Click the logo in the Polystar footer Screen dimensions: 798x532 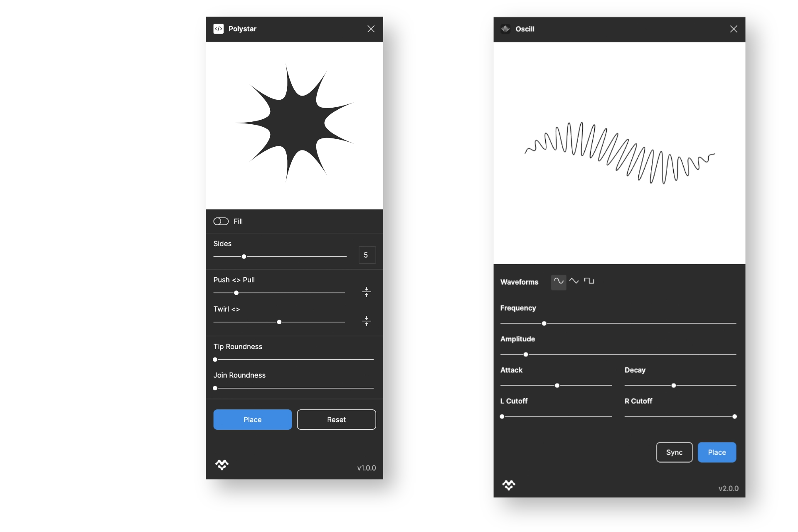[222, 465]
